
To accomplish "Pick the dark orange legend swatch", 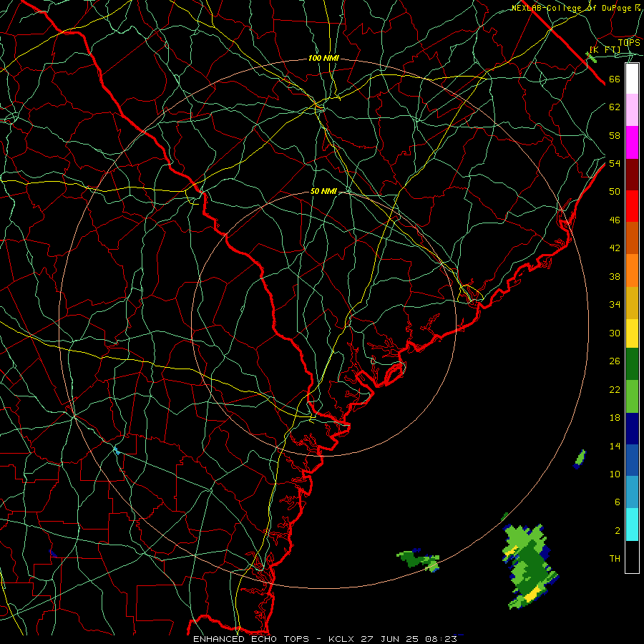I will coord(632,238).
